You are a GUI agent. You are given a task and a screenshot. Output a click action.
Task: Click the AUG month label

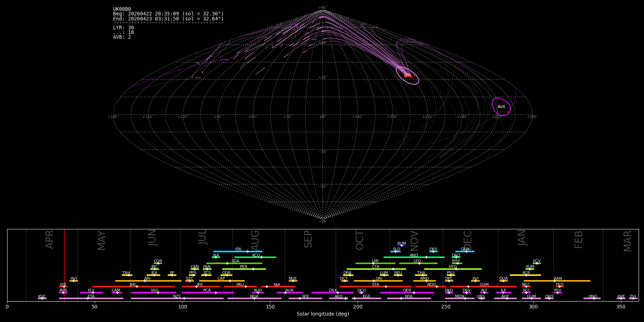click(x=255, y=240)
